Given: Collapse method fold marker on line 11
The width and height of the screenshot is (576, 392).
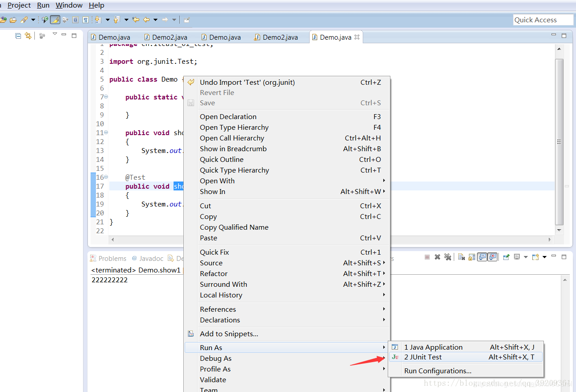Looking at the screenshot, I should (x=106, y=132).
